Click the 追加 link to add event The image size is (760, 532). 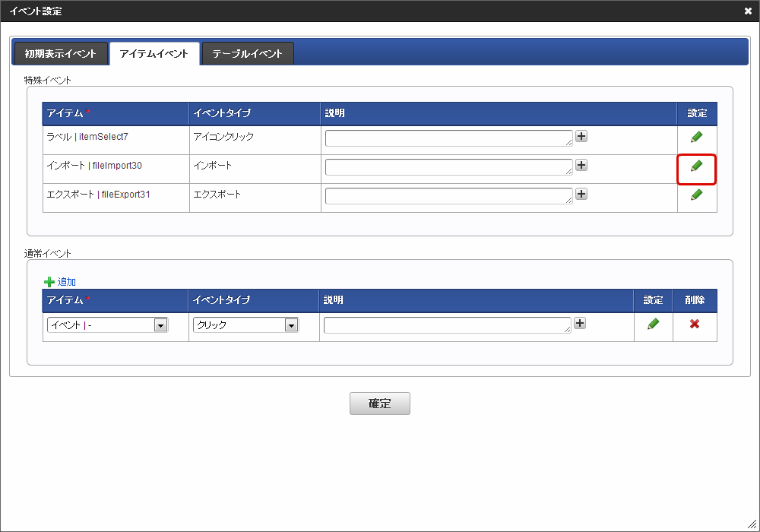(x=66, y=282)
